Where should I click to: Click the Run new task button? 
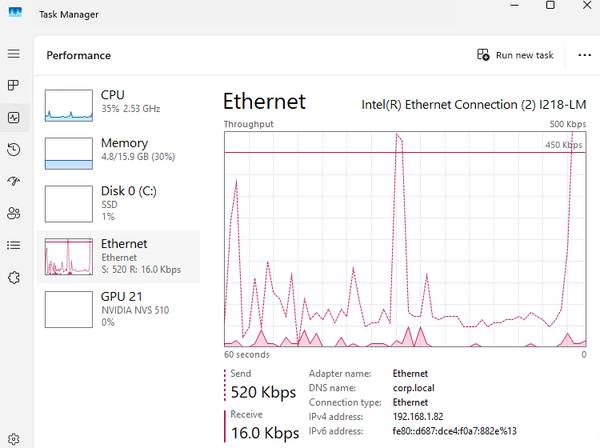point(515,55)
